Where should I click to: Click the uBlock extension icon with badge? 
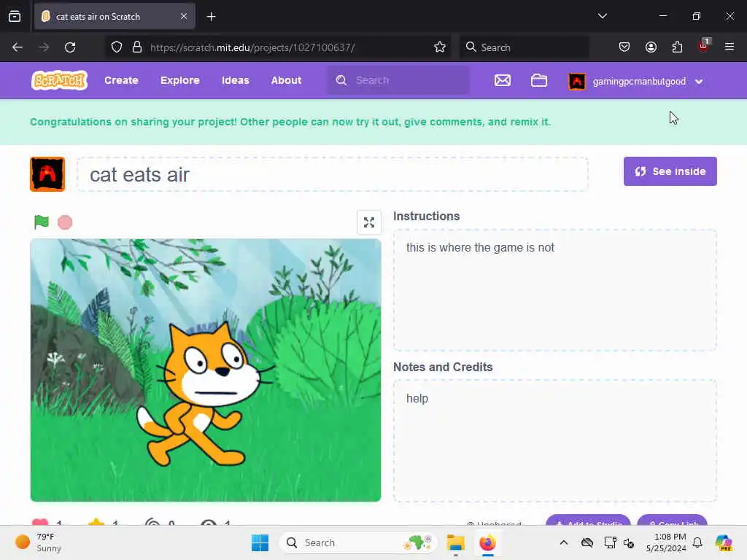[704, 46]
